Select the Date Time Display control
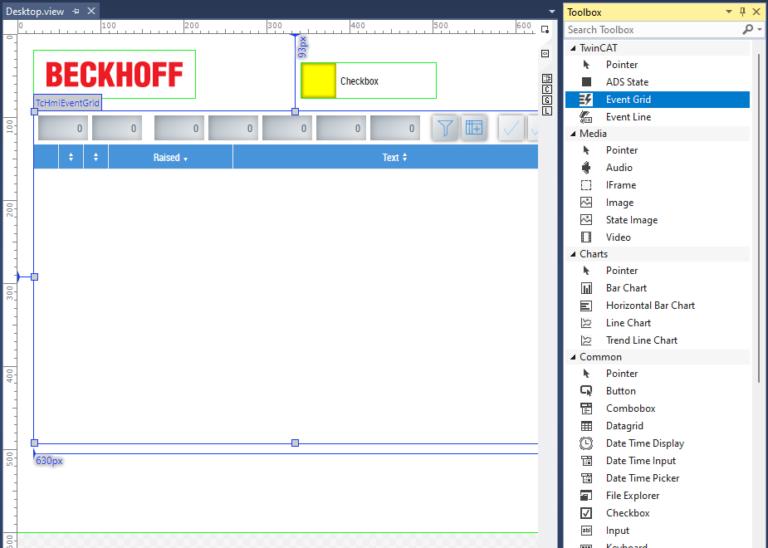Viewport: 768px width, 548px height. click(x=645, y=443)
